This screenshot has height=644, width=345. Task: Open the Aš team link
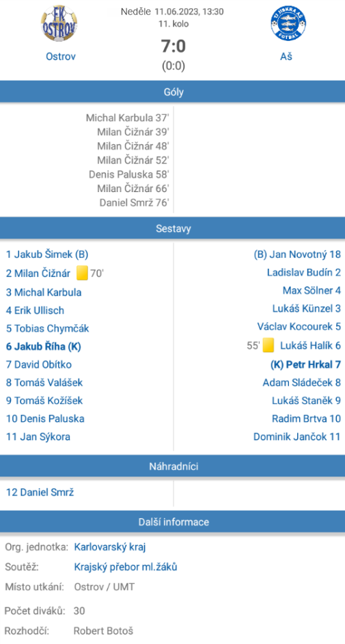click(286, 56)
